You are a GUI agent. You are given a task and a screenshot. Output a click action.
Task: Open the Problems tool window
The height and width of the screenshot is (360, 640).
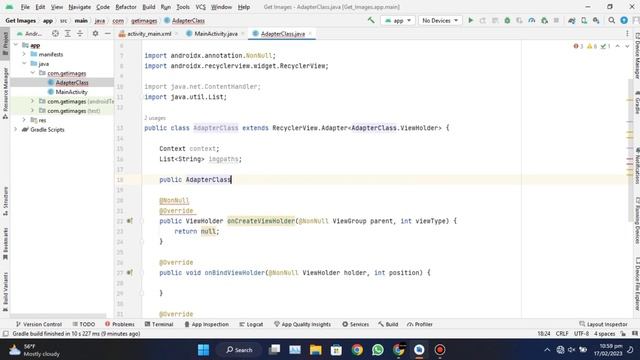(120, 324)
